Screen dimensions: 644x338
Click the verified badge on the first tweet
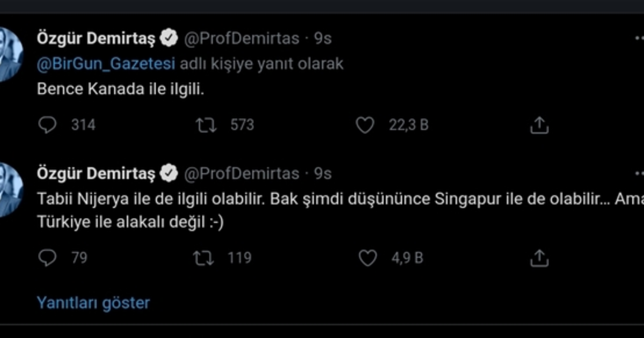point(170,38)
